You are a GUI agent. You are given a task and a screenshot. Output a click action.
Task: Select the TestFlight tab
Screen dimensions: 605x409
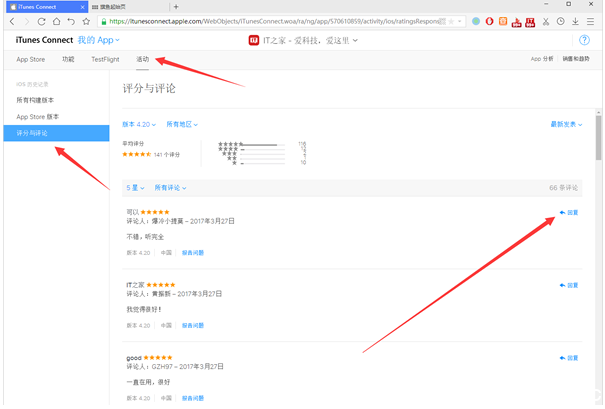pyautogui.click(x=105, y=59)
